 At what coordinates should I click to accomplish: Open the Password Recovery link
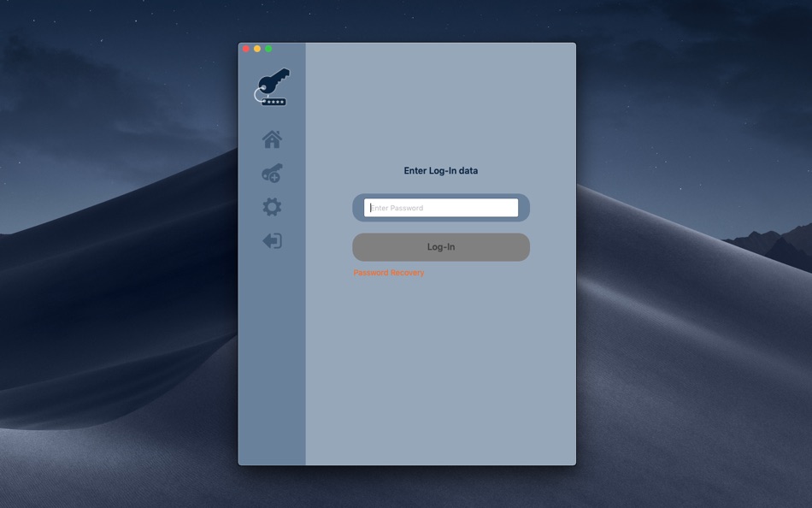click(x=388, y=273)
